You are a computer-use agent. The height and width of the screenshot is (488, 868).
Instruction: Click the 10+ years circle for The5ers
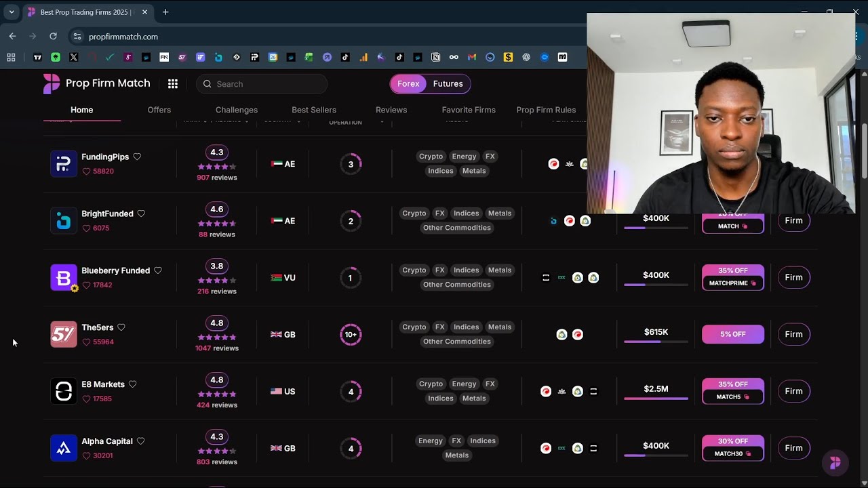tap(351, 334)
